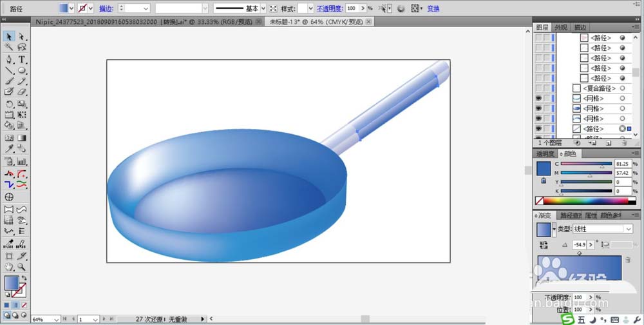This screenshot has width=644, height=325.
Task: Select the Gradient tool in toolbox
Action: click(x=21, y=138)
